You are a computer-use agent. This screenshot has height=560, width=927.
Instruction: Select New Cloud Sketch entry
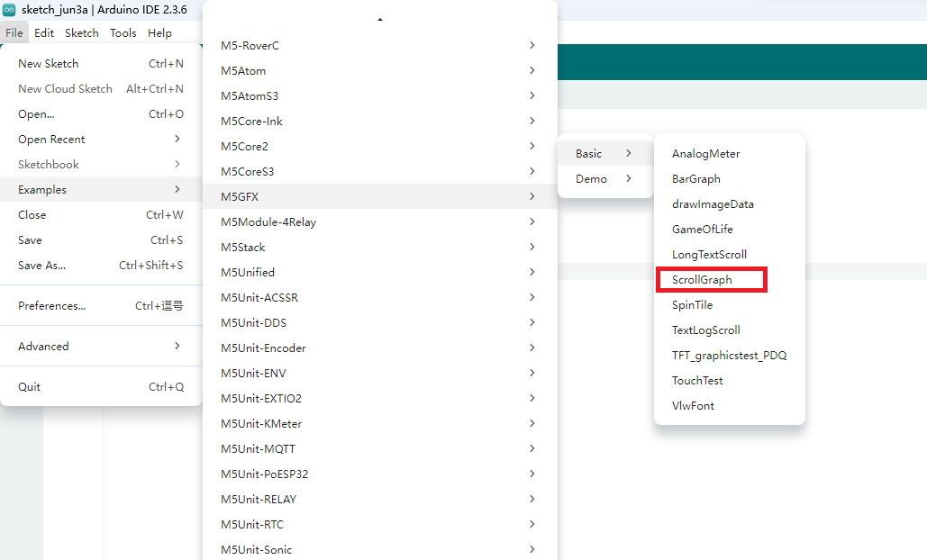(x=101, y=88)
